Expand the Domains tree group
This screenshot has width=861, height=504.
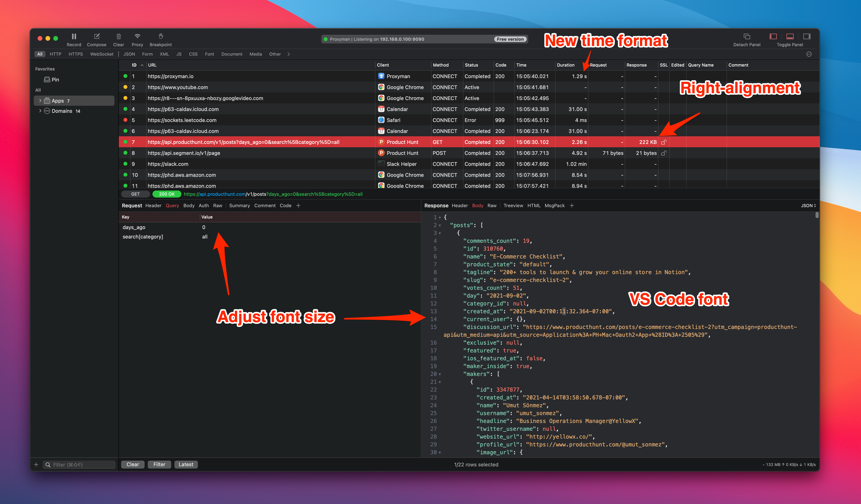(x=40, y=111)
